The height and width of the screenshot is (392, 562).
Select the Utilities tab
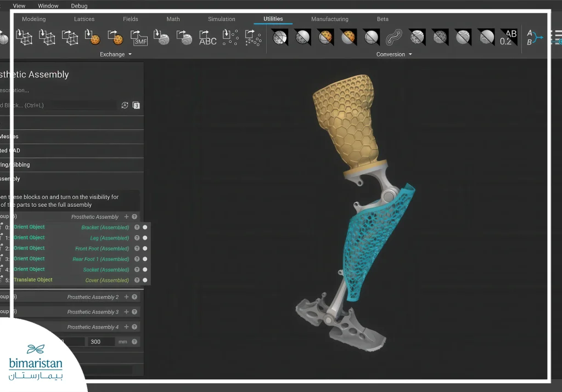click(273, 19)
